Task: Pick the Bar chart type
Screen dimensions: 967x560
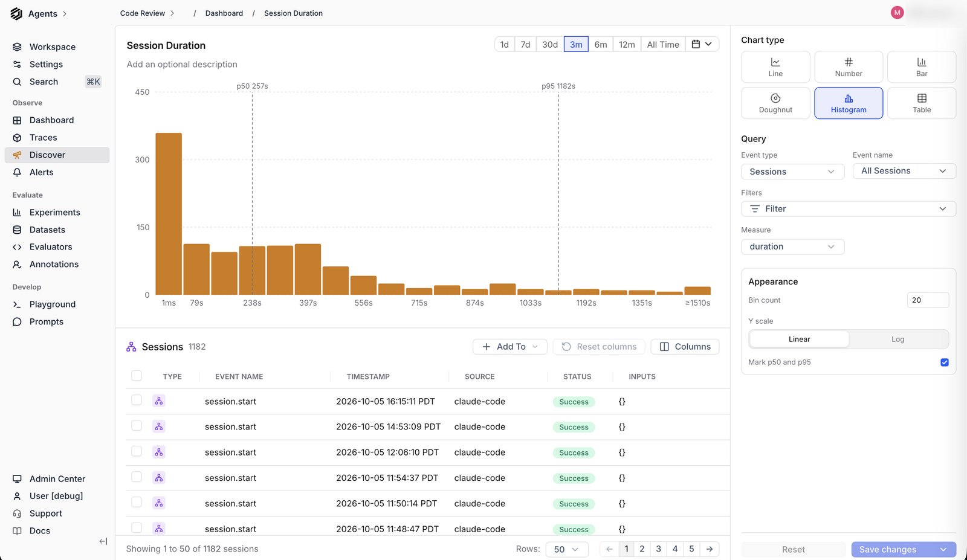Action: [x=922, y=67]
